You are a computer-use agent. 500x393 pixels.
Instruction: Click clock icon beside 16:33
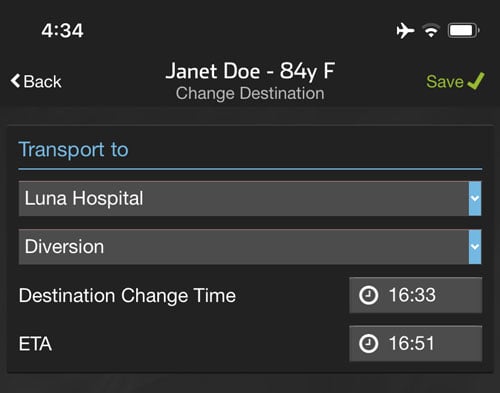(x=368, y=295)
